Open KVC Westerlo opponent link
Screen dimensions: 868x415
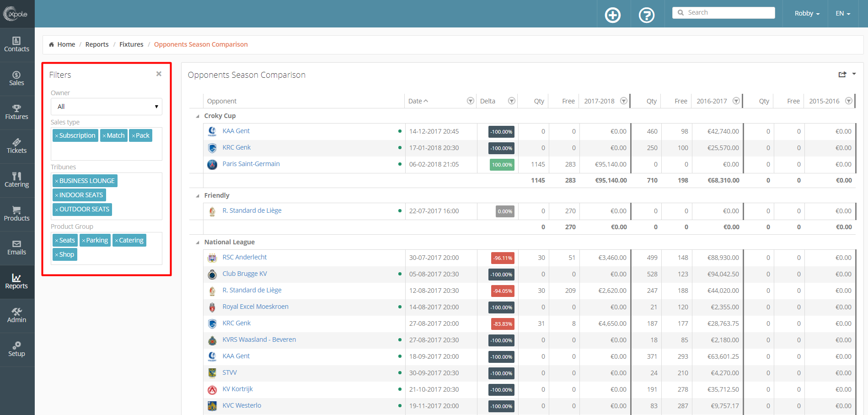pos(242,405)
